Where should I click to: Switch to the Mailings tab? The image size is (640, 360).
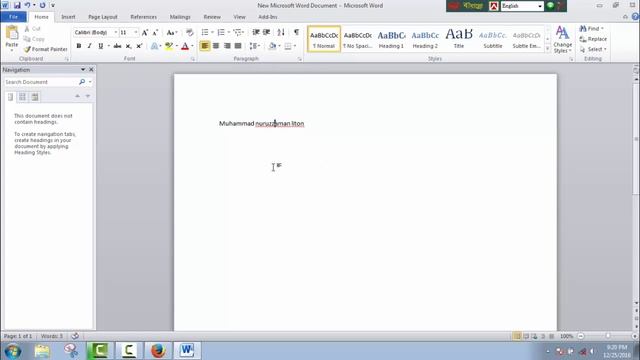(x=180, y=17)
